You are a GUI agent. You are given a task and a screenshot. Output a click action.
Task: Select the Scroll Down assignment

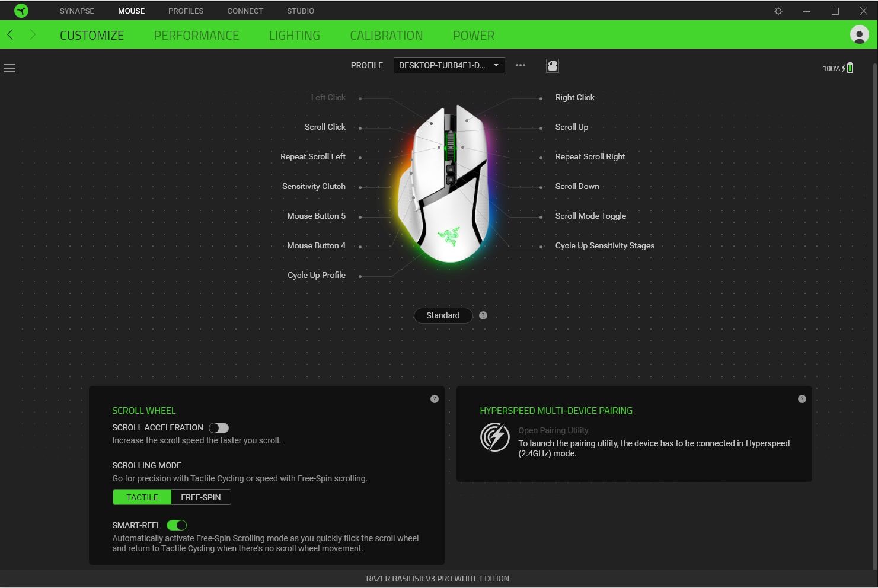(577, 186)
